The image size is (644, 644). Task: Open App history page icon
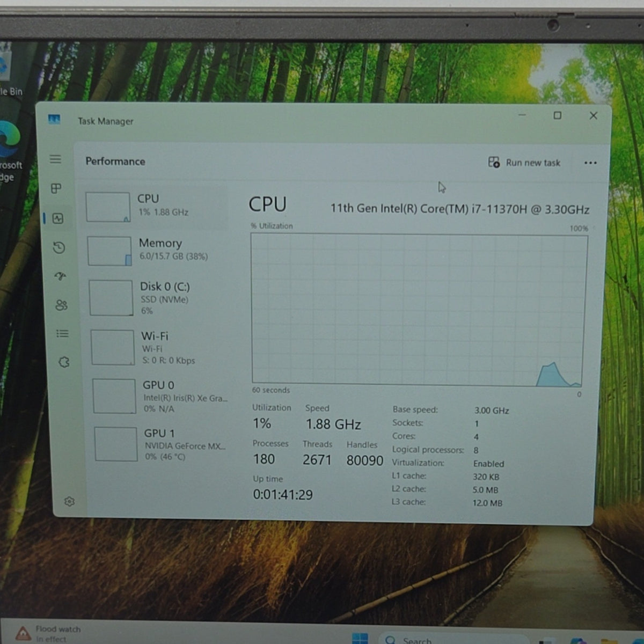pyautogui.click(x=59, y=247)
